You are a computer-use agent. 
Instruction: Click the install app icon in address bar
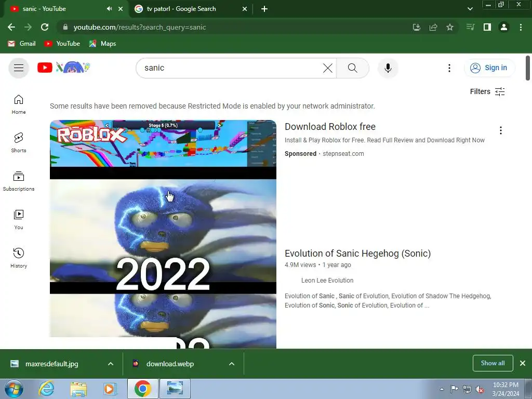click(417, 27)
